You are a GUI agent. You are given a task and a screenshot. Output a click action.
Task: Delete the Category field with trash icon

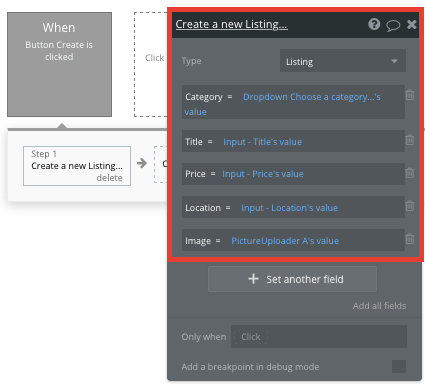pos(410,95)
